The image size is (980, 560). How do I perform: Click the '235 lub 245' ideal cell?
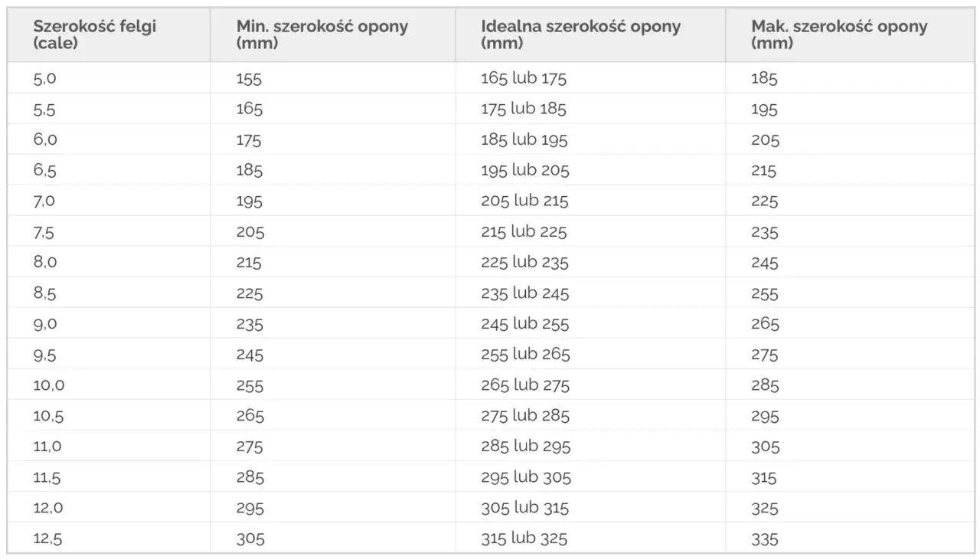525,293
